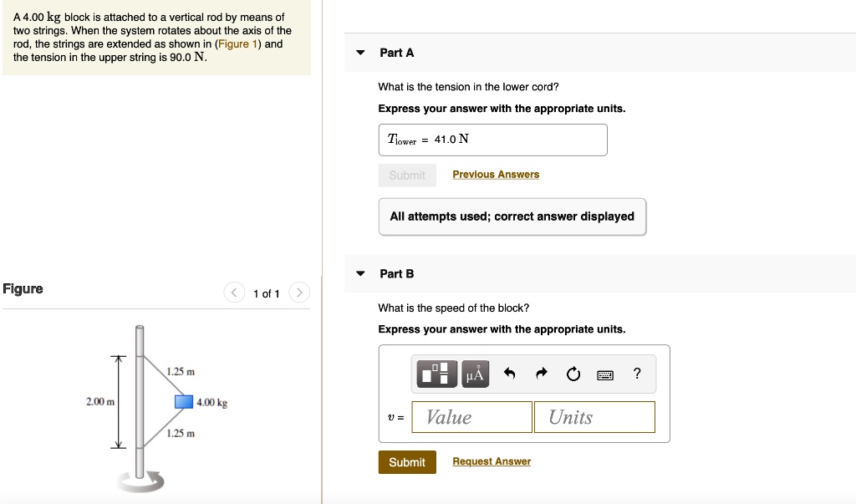Click the Units input field
Screen dimensions: 856x504
[x=594, y=417]
